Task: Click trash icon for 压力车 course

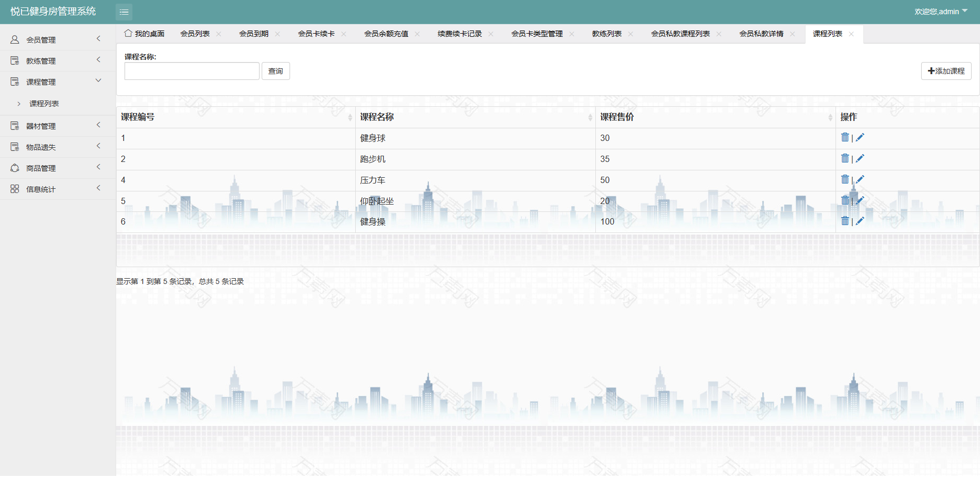Action: point(844,179)
